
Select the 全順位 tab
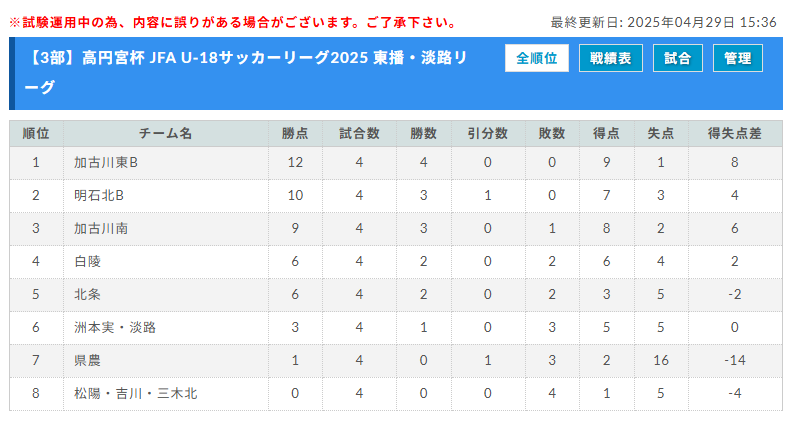[537, 59]
